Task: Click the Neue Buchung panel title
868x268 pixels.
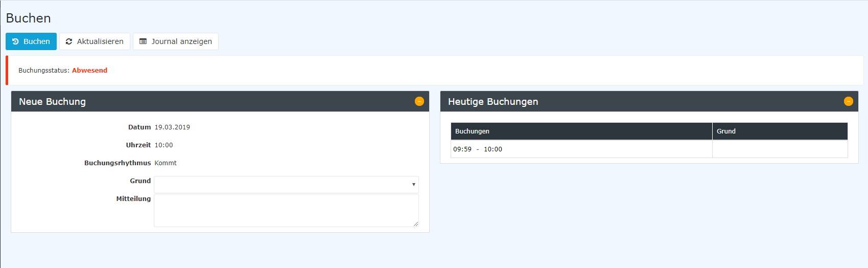Action: [x=52, y=101]
